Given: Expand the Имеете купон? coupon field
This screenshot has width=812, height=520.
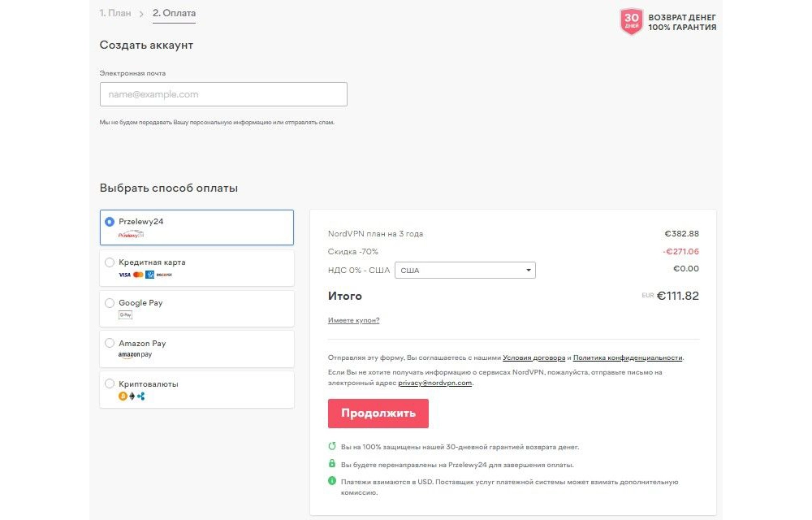Looking at the screenshot, I should click(x=353, y=320).
